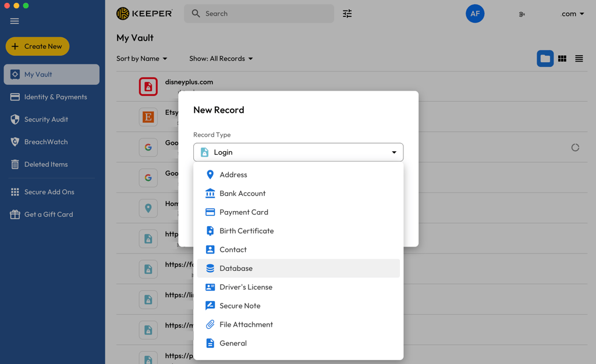
Task: Switch to grid view
Action: [562, 59]
